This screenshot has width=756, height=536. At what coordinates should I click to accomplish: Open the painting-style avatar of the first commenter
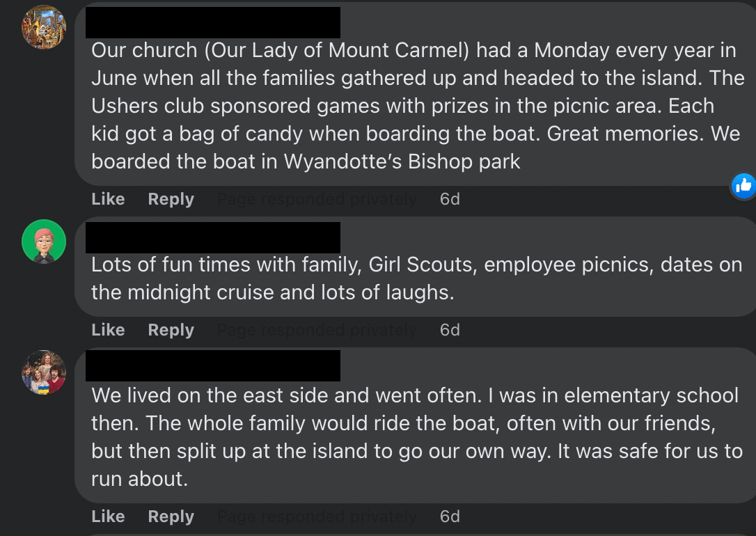44,27
